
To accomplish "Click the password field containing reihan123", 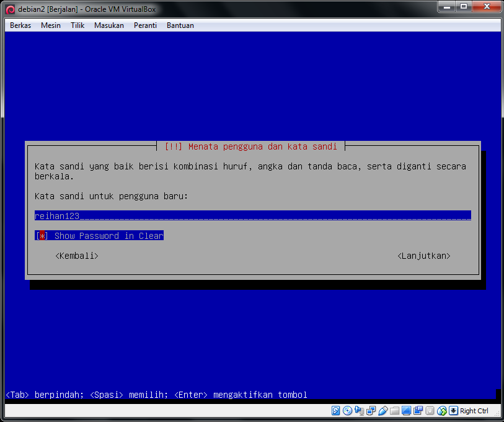I will pyautogui.click(x=253, y=216).
